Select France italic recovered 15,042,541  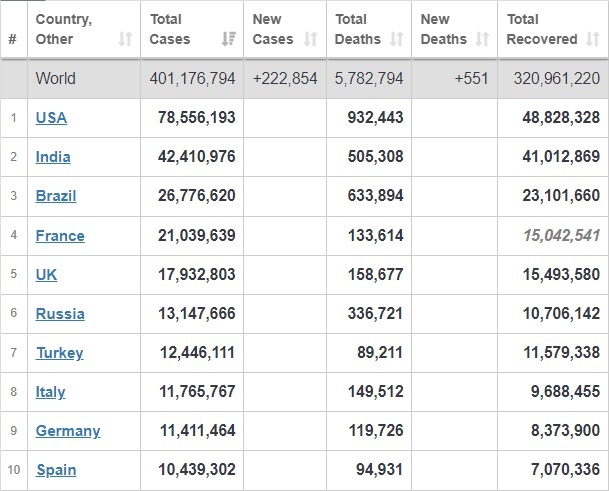click(x=562, y=235)
